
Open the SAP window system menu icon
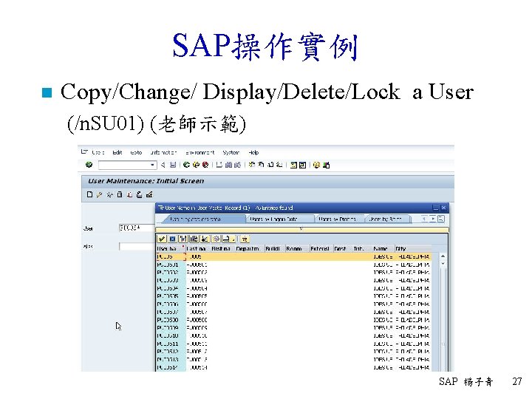84,152
